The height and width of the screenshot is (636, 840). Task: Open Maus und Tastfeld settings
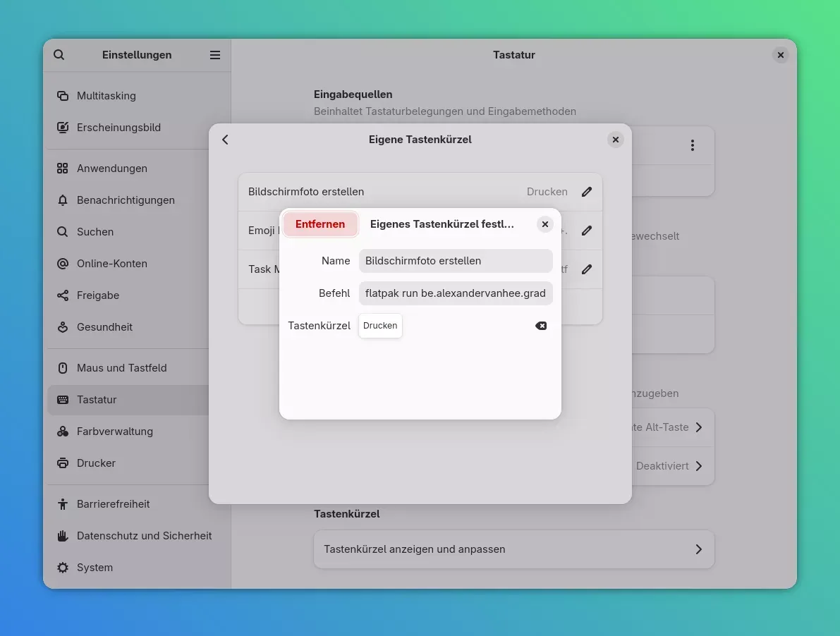coord(121,368)
